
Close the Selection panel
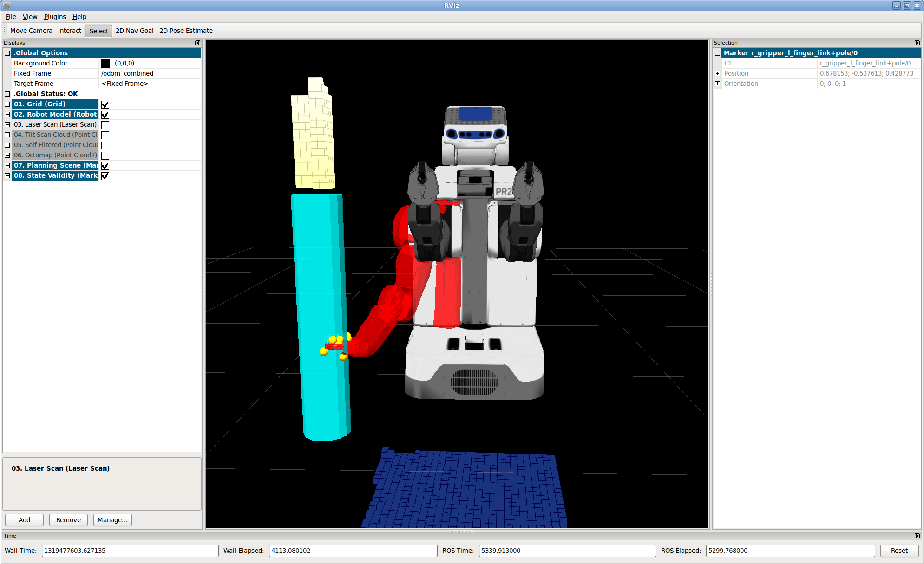click(x=917, y=43)
